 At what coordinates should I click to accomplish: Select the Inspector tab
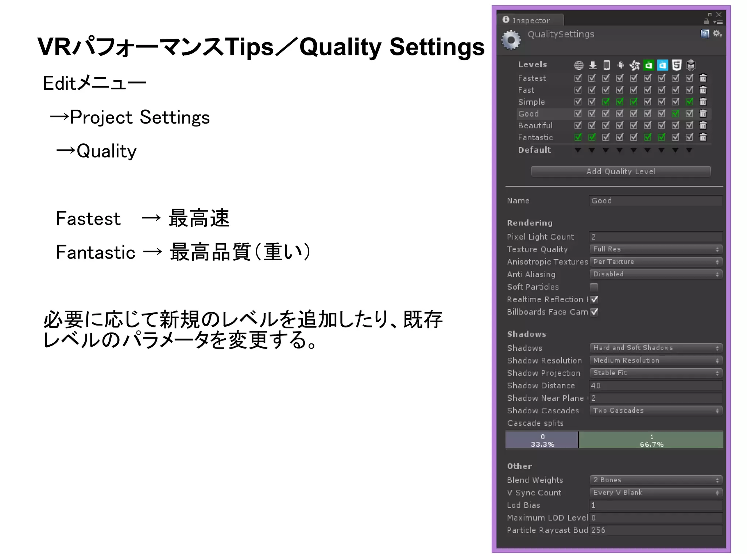pos(531,20)
